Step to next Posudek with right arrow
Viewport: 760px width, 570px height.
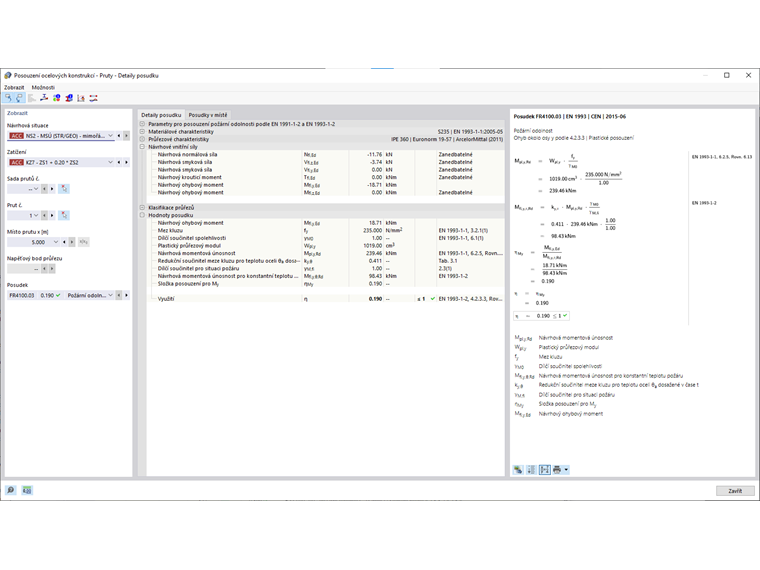pyautogui.click(x=127, y=295)
